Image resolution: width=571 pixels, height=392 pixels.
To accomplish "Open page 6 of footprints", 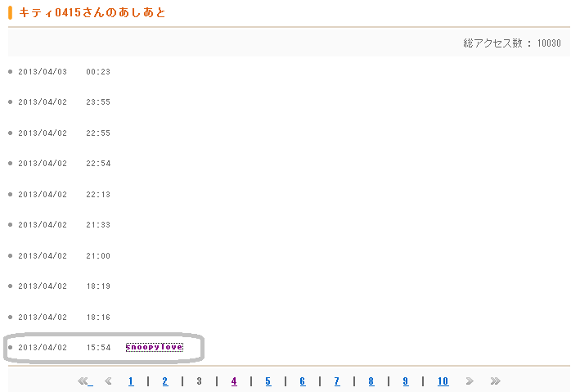I will tap(302, 381).
